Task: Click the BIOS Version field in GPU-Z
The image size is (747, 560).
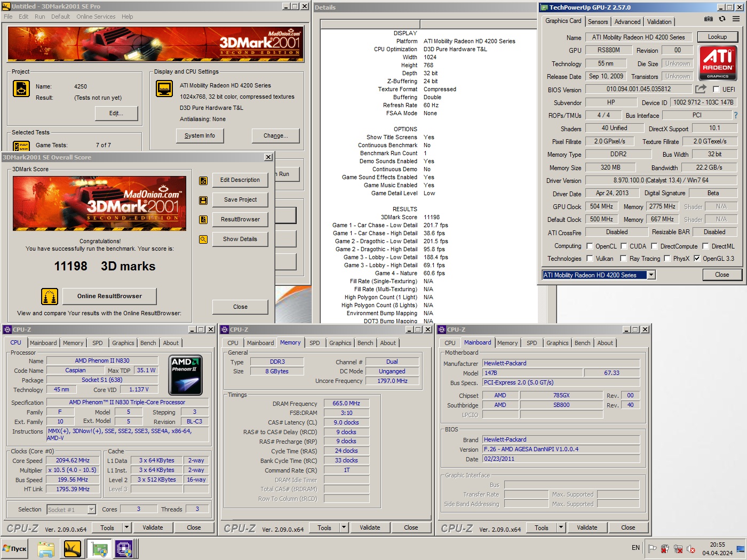Action: (639, 89)
